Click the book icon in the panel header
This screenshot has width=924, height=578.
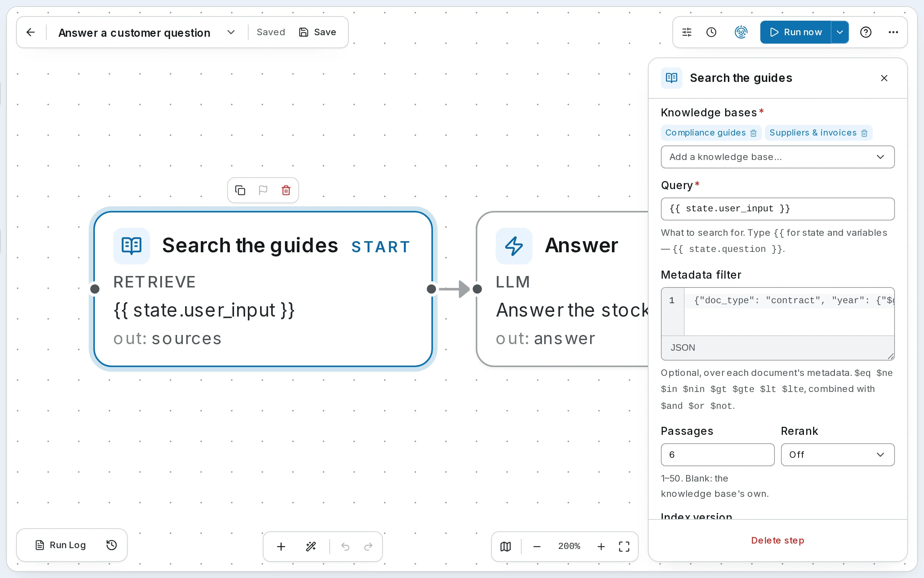(672, 78)
